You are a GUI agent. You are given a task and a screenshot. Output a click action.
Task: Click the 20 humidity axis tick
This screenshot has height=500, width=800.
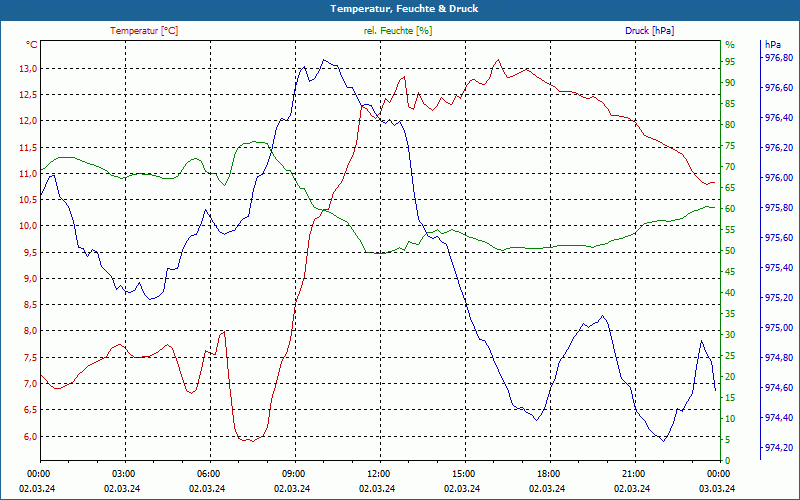point(730,377)
